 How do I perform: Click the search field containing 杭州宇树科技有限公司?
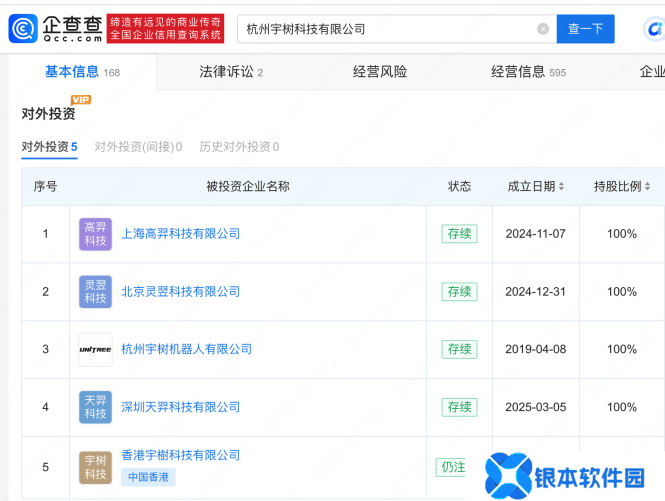(x=385, y=29)
